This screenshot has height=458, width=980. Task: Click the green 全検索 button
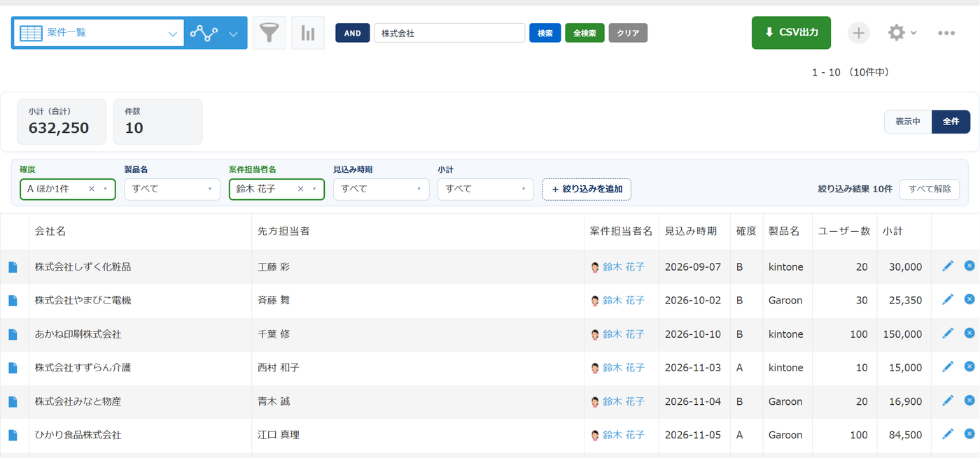pos(584,33)
